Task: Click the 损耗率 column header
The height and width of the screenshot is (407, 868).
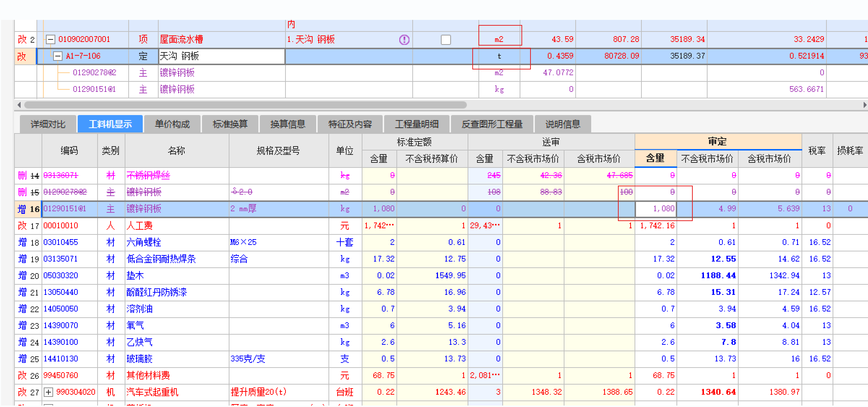Action: (x=850, y=150)
